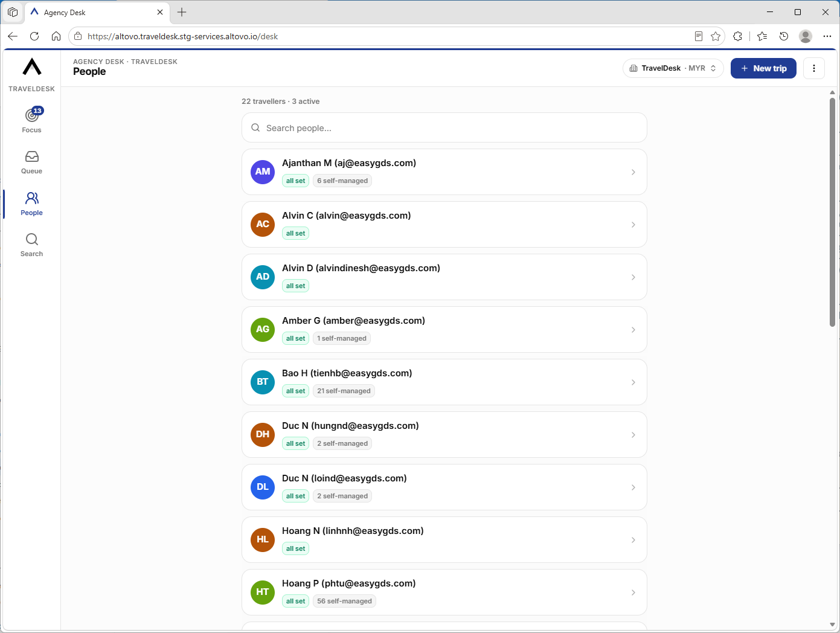Click the browser address bar URL
The height and width of the screenshot is (633, 840).
click(182, 36)
